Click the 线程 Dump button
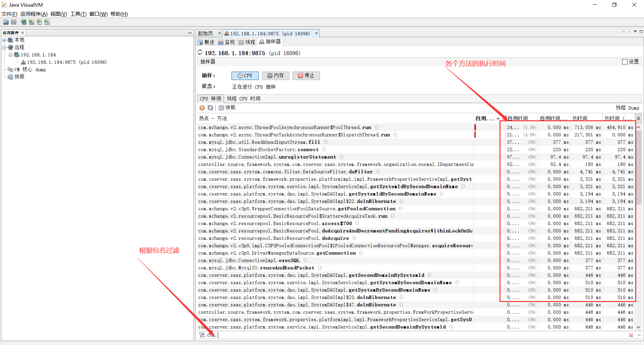 628,108
